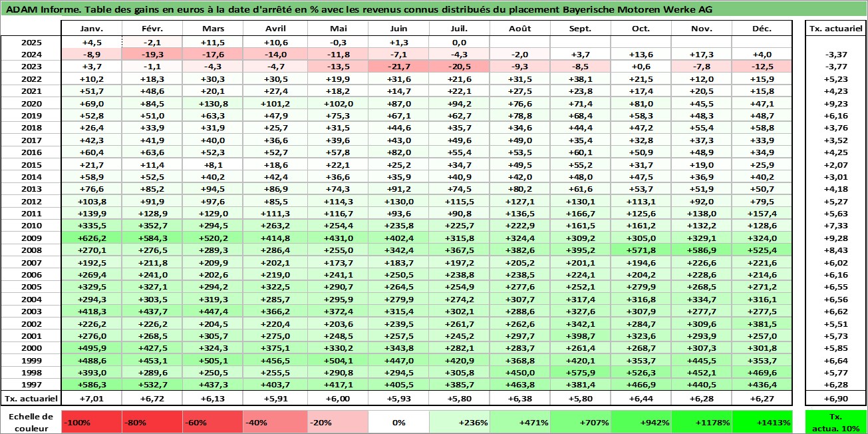The height and width of the screenshot is (434, 868).
Task: Click the overall actuarial rate +6,90
Action: (x=834, y=398)
